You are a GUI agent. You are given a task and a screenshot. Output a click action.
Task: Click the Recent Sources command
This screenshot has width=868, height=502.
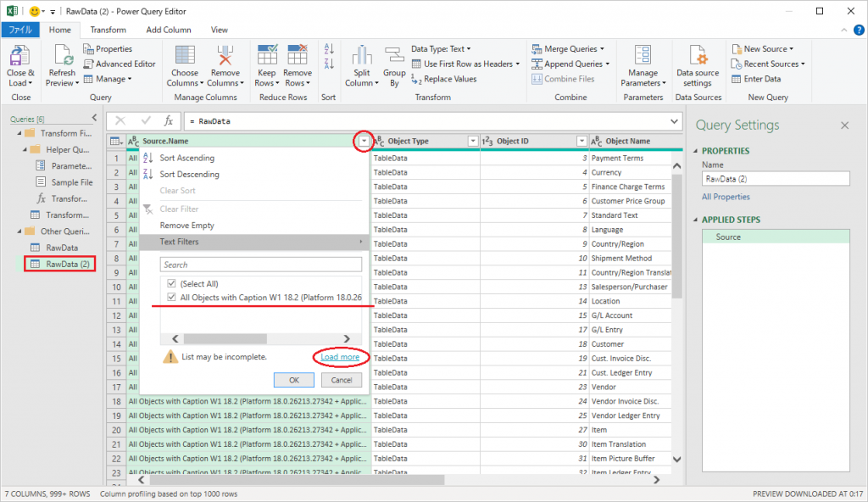[x=768, y=64]
